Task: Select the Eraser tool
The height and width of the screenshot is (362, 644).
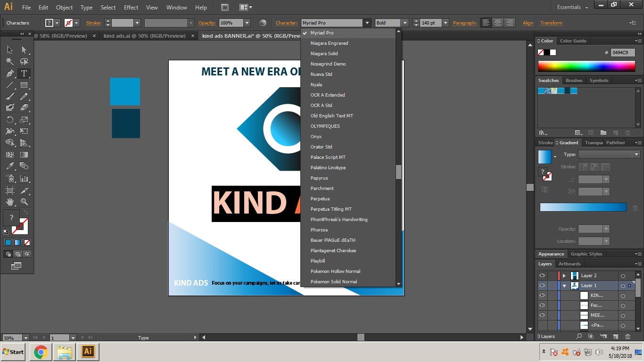Action: (24, 108)
